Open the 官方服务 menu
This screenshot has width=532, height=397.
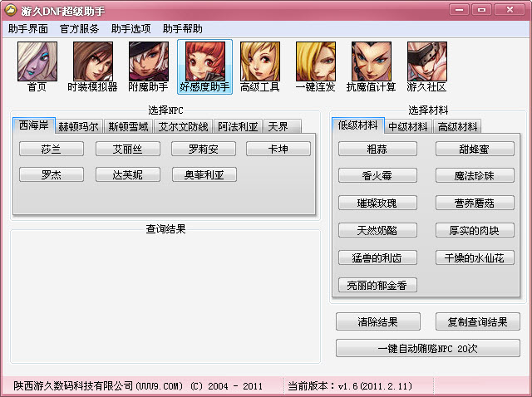point(80,29)
